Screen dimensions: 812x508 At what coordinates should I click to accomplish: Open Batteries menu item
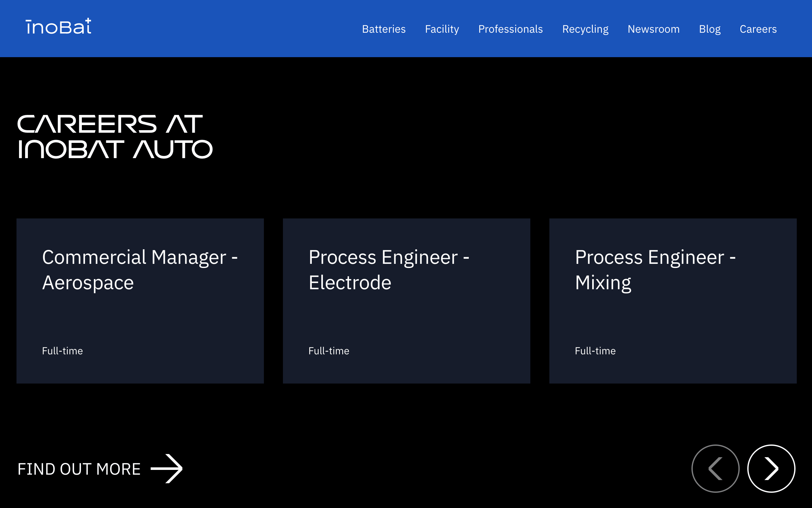coord(384,29)
